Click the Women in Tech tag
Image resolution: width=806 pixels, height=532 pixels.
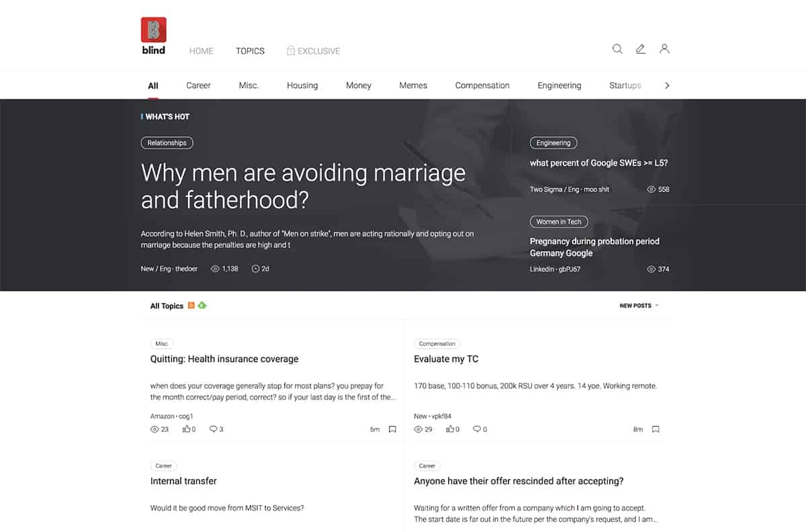tap(559, 222)
